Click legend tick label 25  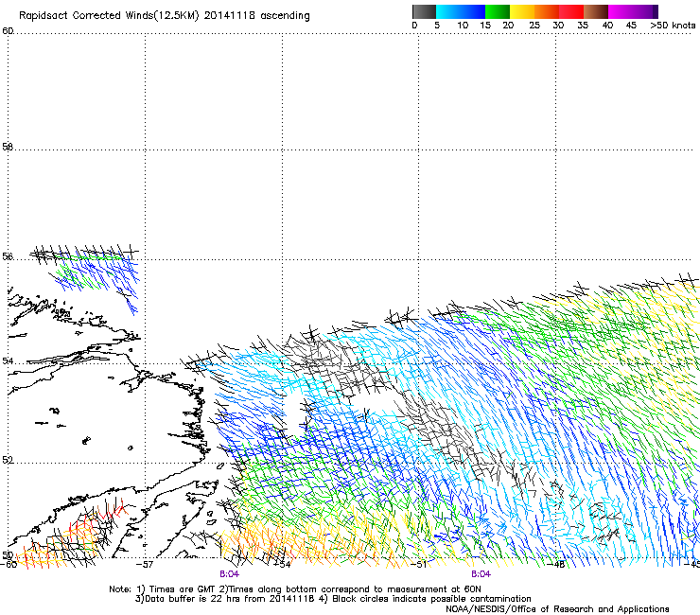pyautogui.click(x=534, y=26)
